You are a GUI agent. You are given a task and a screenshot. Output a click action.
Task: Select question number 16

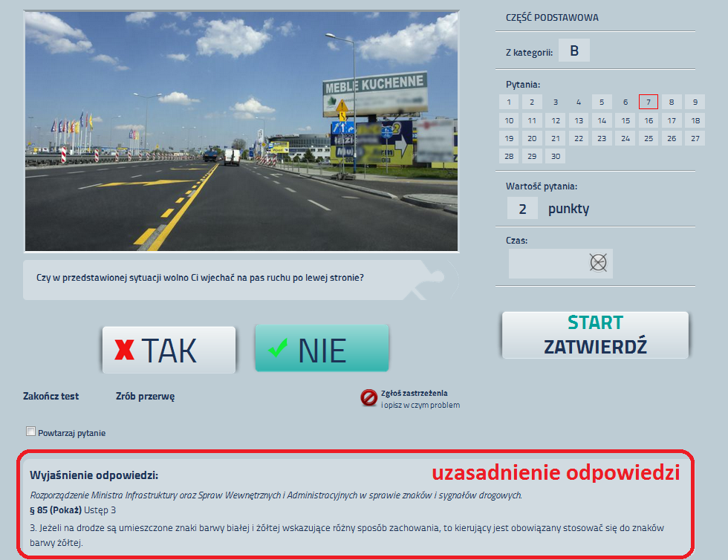649,120
